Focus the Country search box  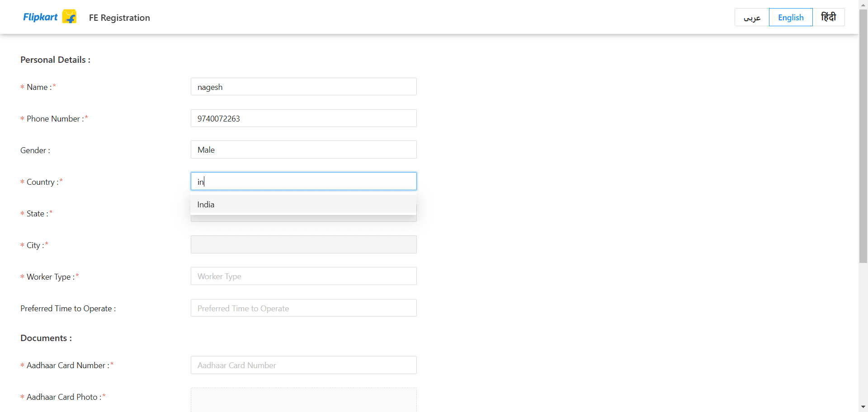(304, 181)
